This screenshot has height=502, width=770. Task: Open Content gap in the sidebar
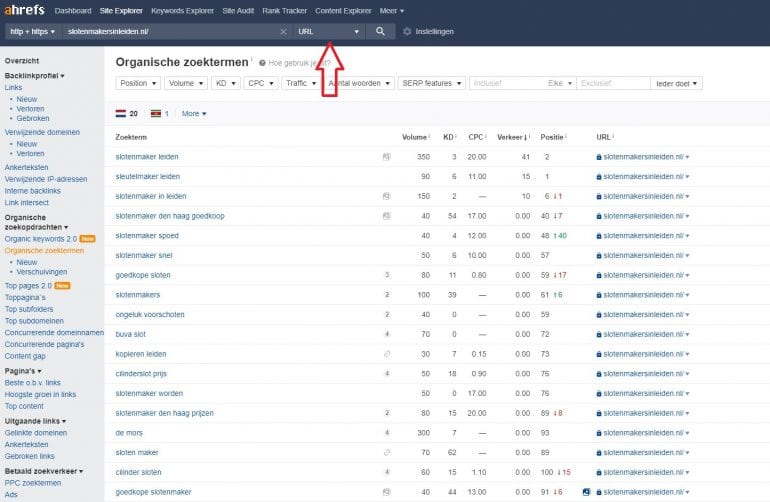(x=25, y=356)
